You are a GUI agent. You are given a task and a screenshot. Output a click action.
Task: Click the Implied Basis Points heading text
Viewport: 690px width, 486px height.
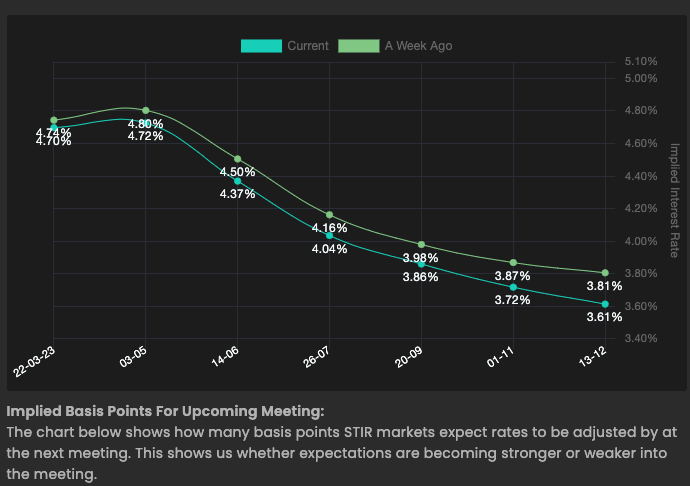165,411
